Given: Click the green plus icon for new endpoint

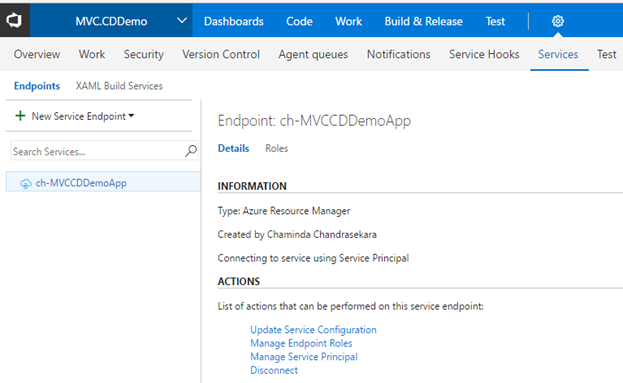Looking at the screenshot, I should click(x=20, y=116).
